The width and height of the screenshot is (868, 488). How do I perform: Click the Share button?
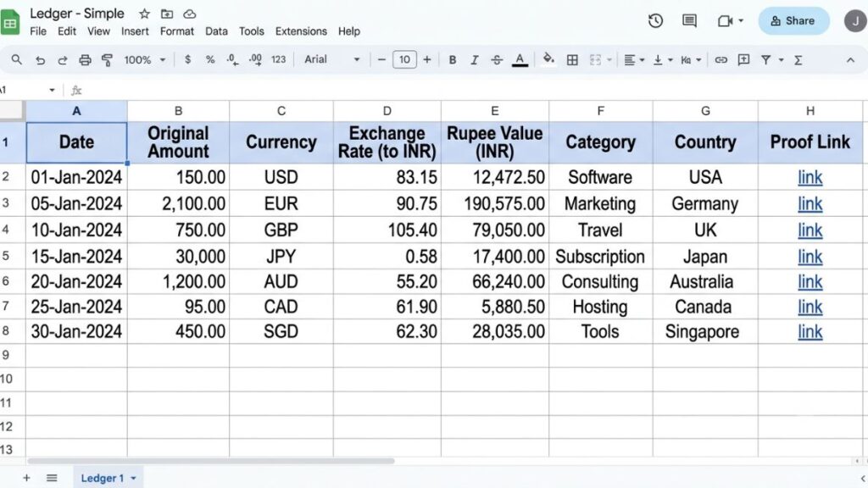[793, 21]
